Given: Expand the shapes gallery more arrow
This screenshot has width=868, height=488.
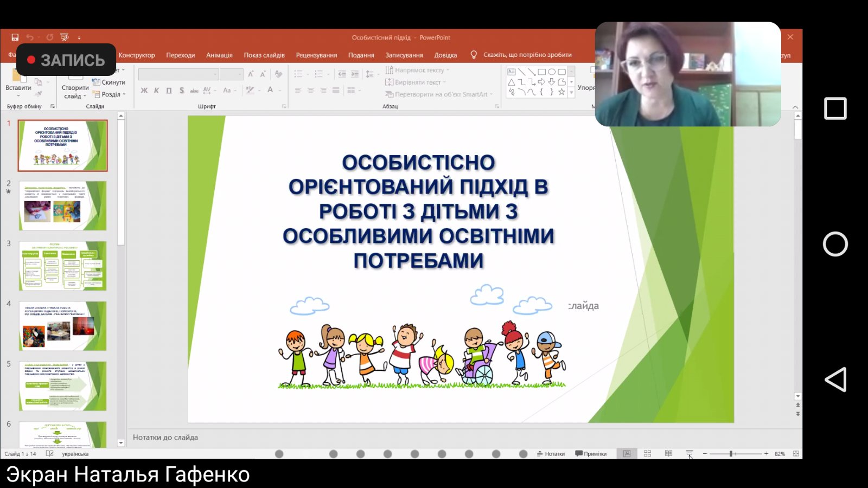Looking at the screenshot, I should coord(571,92).
